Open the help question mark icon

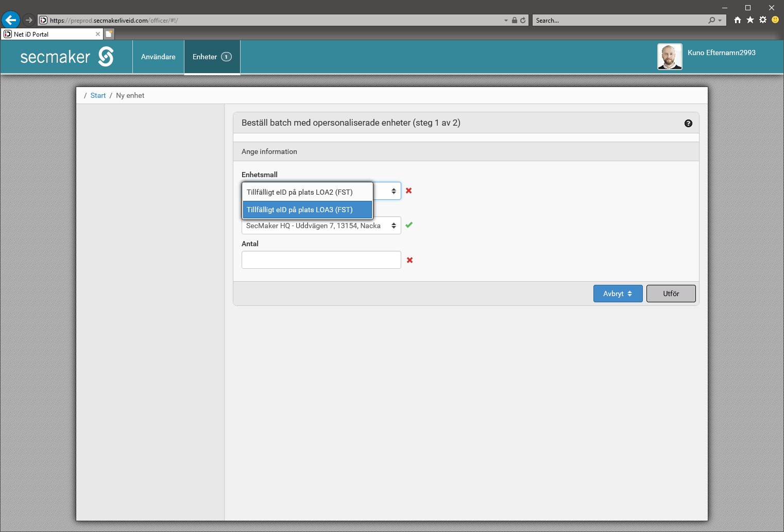688,123
